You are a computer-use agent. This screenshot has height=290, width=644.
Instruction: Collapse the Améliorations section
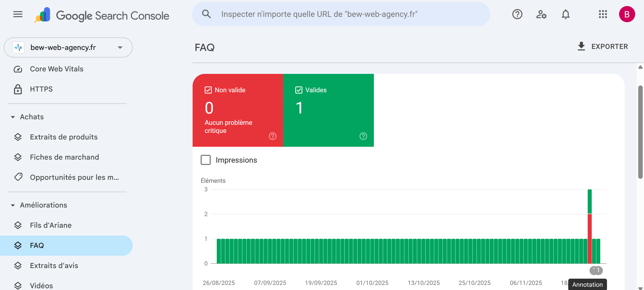pyautogui.click(x=13, y=205)
